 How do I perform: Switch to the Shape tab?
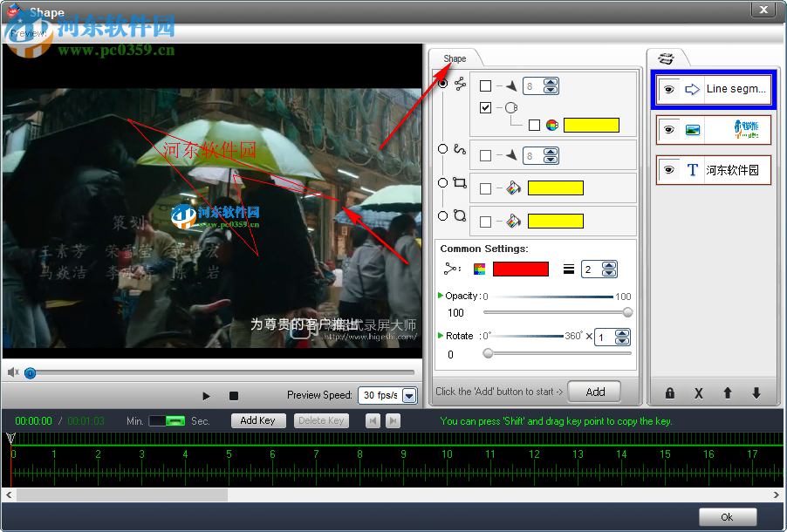pyautogui.click(x=455, y=58)
